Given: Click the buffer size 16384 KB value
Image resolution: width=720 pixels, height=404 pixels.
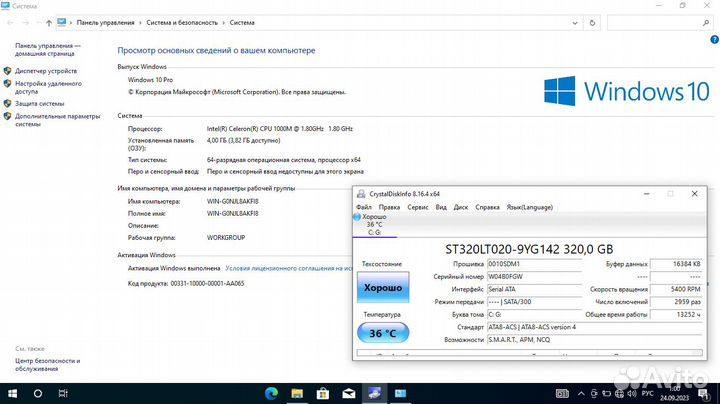Looking at the screenshot, I should [x=676, y=264].
